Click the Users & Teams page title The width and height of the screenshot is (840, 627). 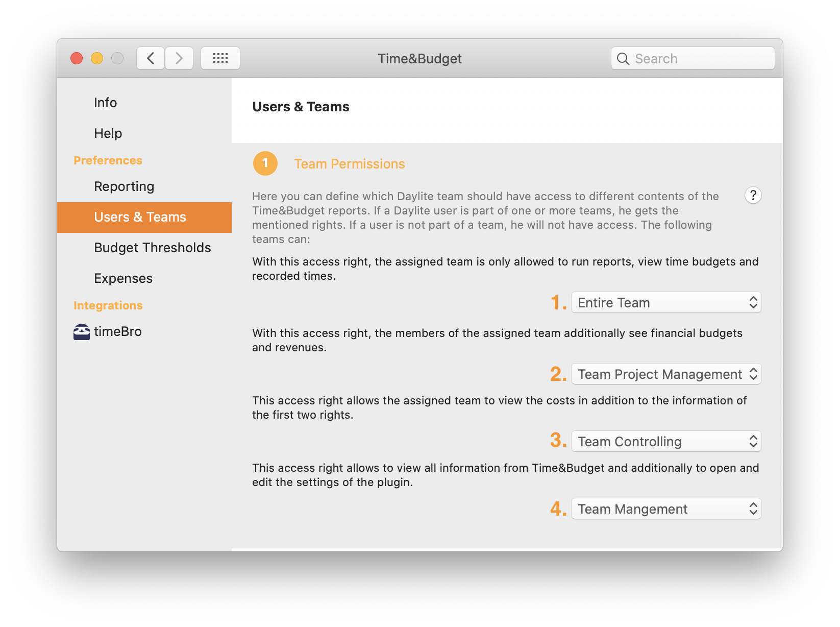point(301,107)
